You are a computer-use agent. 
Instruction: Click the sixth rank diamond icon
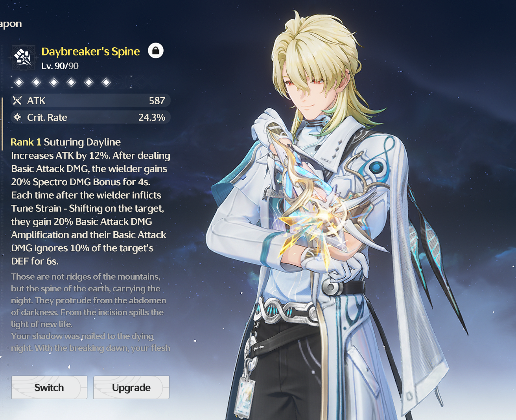pos(106,82)
